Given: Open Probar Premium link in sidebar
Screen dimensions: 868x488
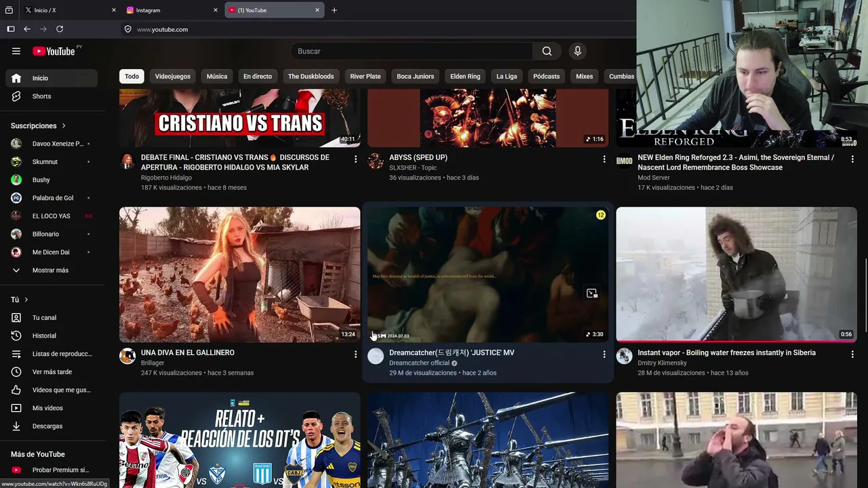Looking at the screenshot, I should 52,470.
